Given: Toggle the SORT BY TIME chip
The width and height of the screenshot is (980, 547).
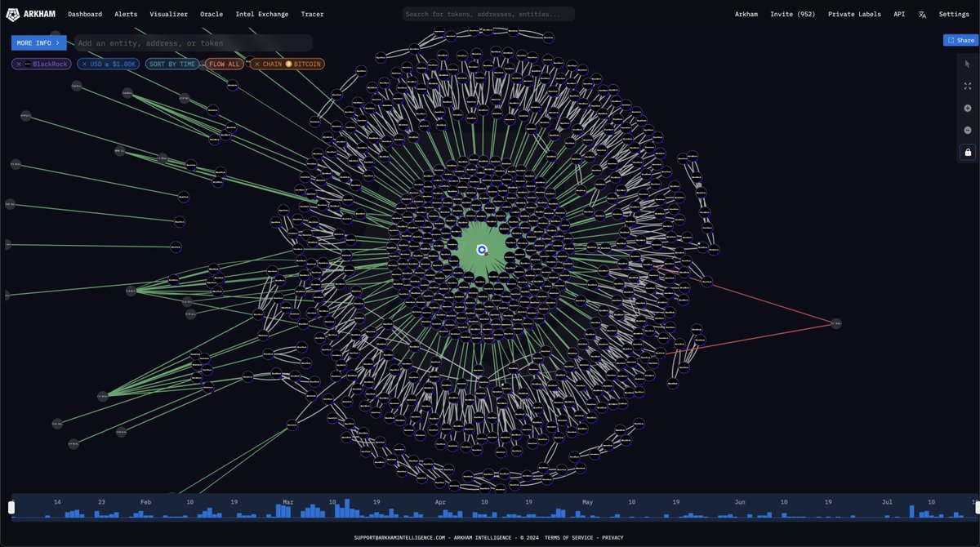Looking at the screenshot, I should (x=172, y=64).
